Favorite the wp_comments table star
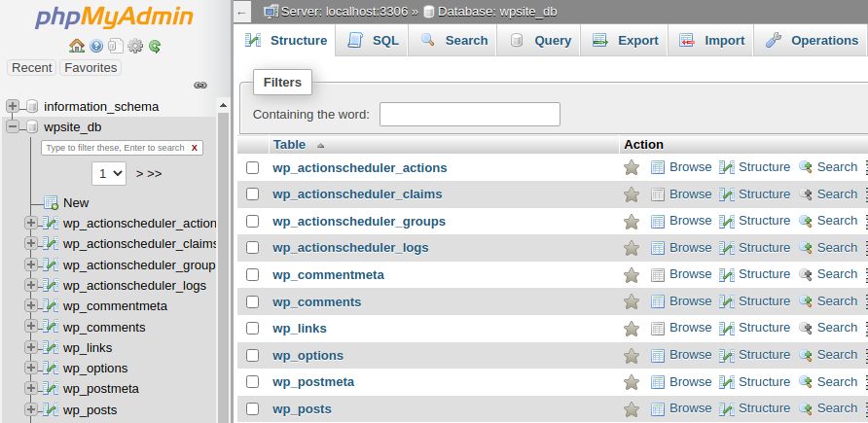Image resolution: width=868 pixels, height=423 pixels. (632, 301)
